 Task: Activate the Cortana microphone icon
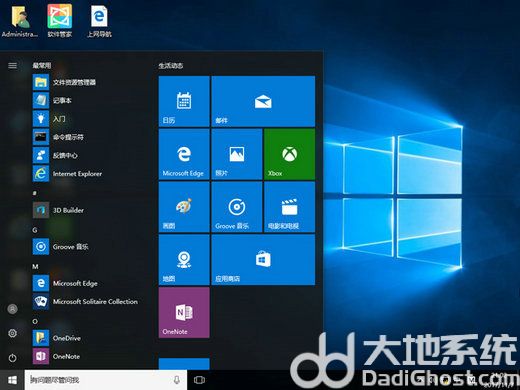[177, 380]
